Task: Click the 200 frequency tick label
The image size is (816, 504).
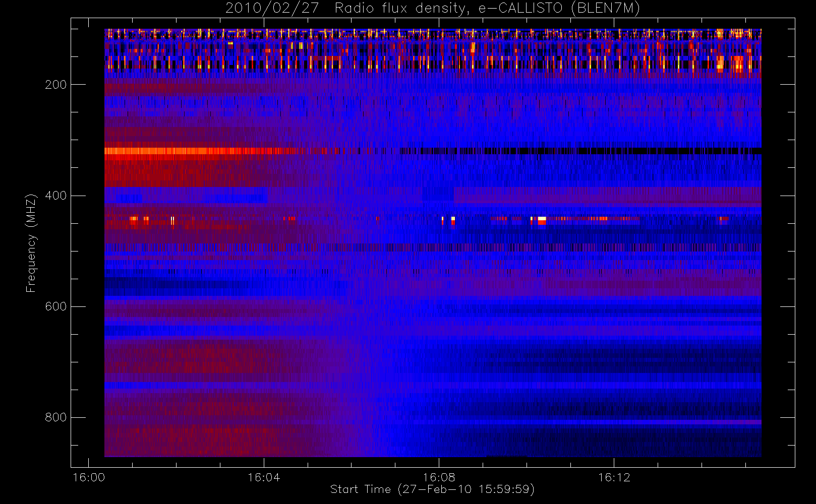Action: [x=55, y=85]
